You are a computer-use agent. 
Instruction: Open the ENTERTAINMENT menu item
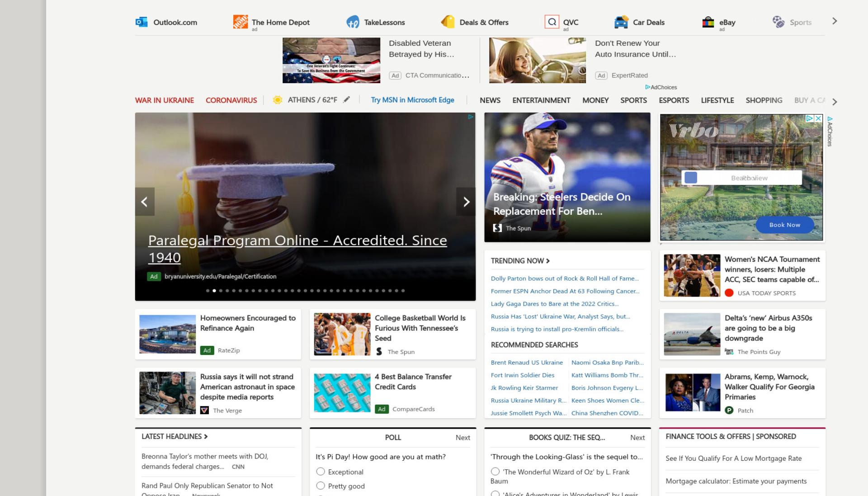click(541, 100)
